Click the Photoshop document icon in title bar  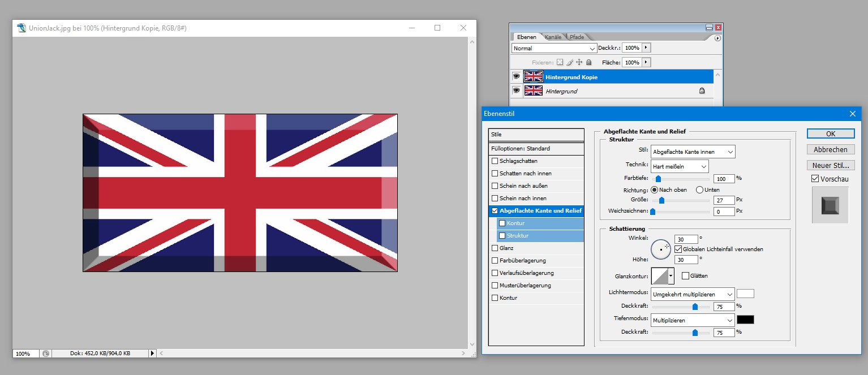click(x=22, y=28)
